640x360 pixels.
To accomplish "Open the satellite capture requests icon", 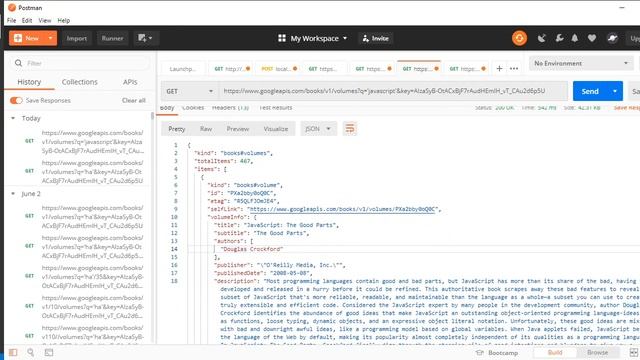I will [x=542, y=38].
